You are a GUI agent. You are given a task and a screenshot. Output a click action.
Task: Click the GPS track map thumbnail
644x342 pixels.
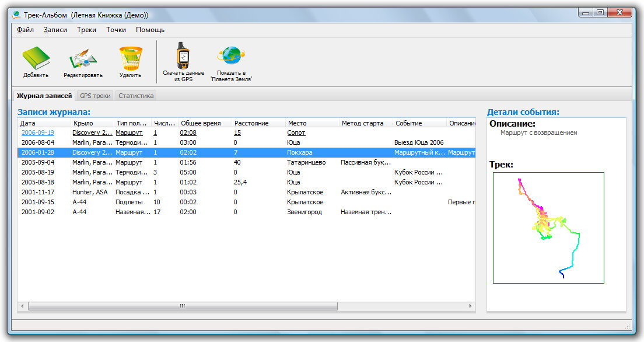(x=548, y=228)
